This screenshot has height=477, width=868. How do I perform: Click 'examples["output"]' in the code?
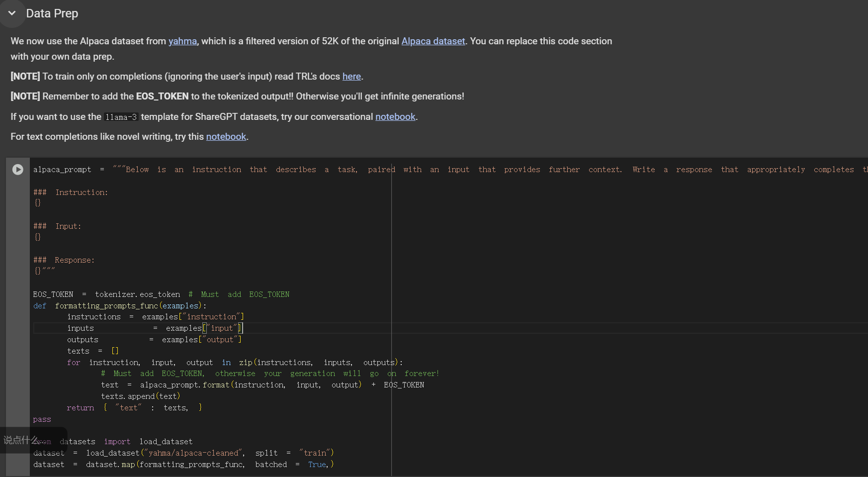click(201, 340)
